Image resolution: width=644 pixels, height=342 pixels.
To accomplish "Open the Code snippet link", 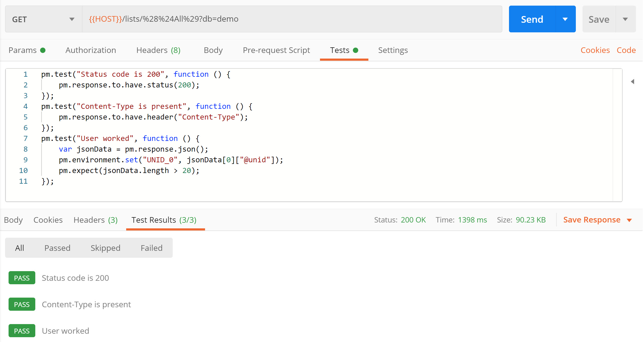I will point(626,50).
